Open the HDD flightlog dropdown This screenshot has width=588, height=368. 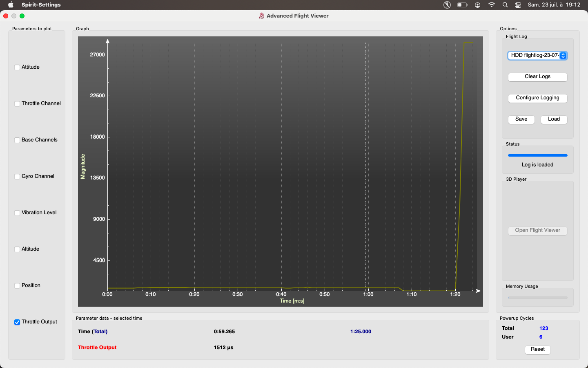(x=537, y=56)
